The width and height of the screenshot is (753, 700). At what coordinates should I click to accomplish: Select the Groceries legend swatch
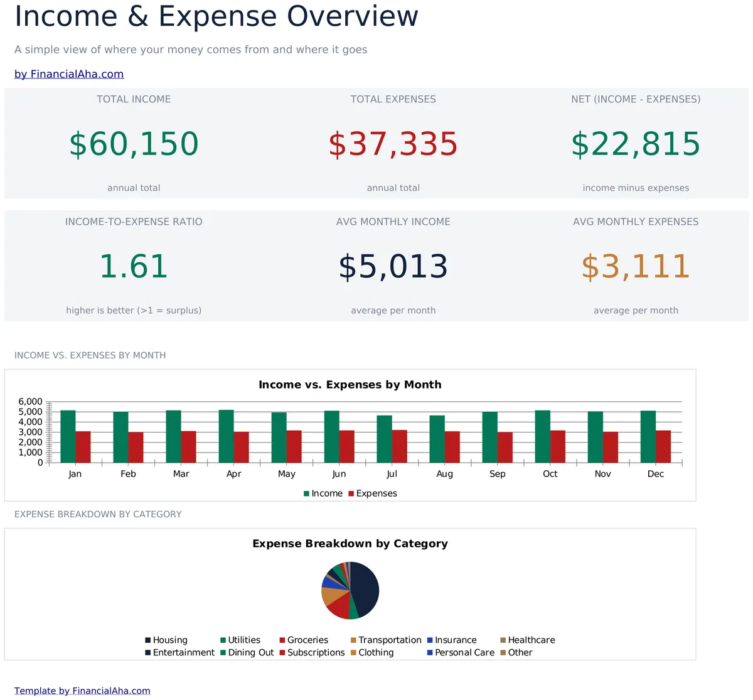tap(282, 640)
